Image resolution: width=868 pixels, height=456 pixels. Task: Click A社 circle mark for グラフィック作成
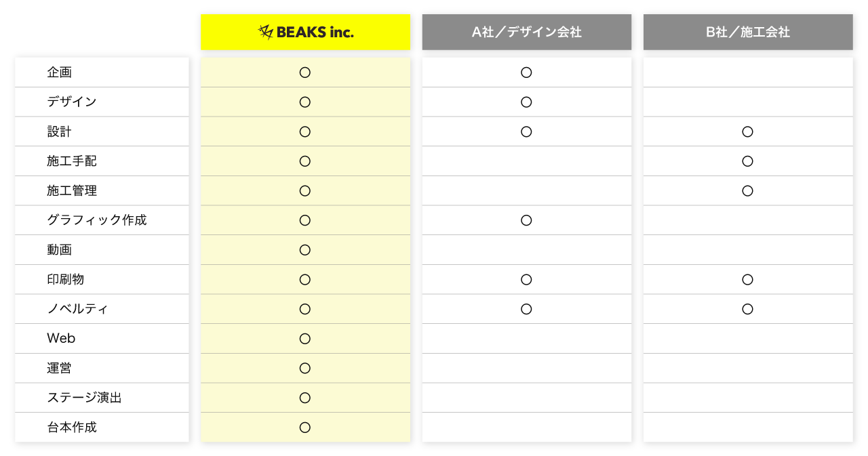click(x=526, y=220)
